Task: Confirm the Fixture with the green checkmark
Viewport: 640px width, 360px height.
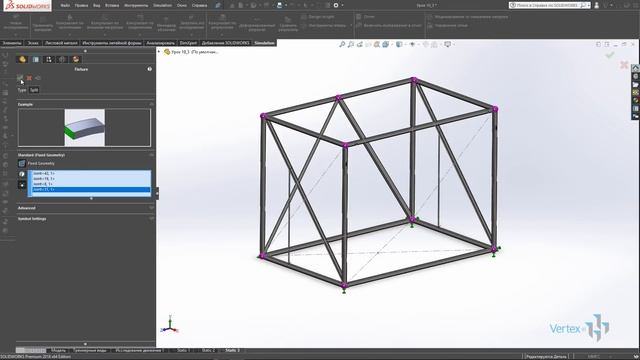Action: pyautogui.click(x=20, y=78)
